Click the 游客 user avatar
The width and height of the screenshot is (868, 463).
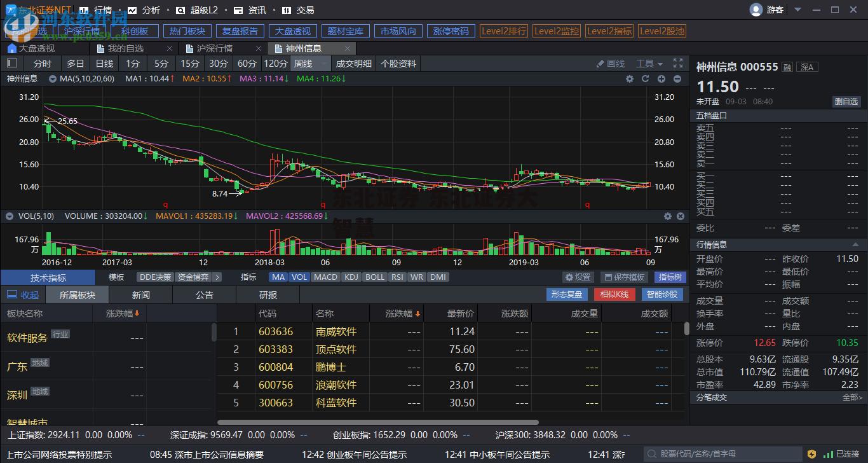(756, 10)
